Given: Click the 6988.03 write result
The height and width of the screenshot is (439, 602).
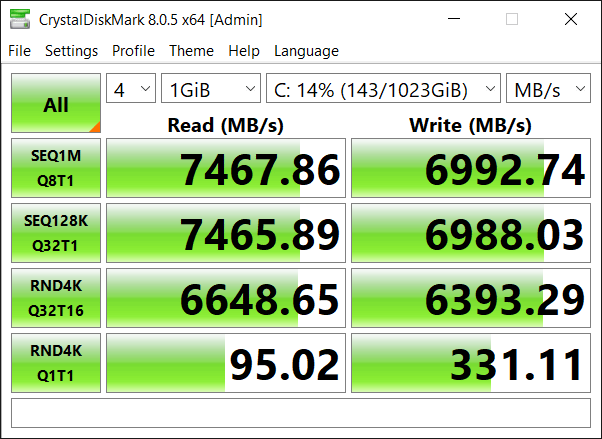Looking at the screenshot, I should pos(471,233).
